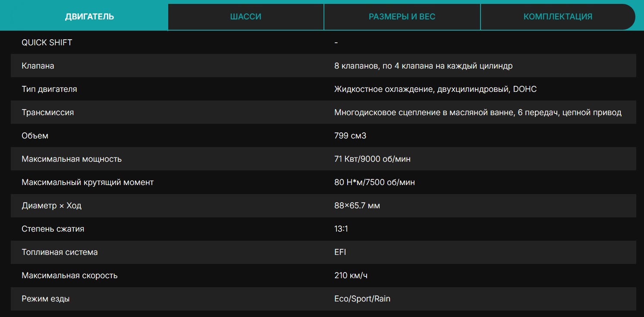Click the Максимальный крутящий момент label
The width and height of the screenshot is (644, 317).
coord(88,182)
